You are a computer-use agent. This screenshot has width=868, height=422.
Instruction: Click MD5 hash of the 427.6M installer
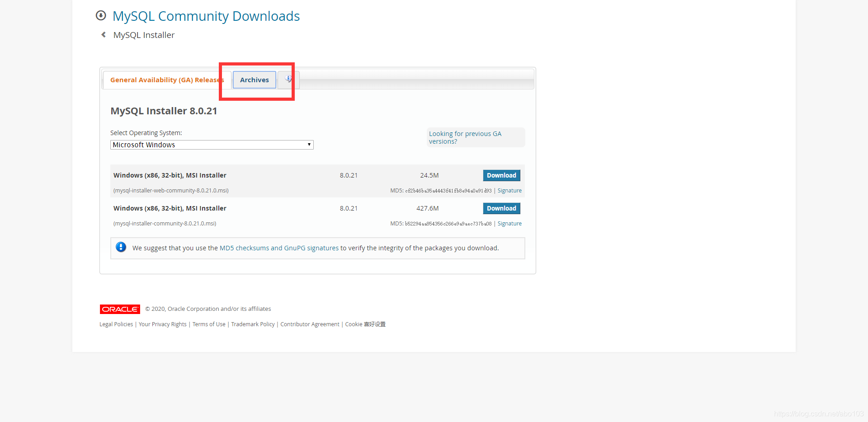tap(448, 224)
